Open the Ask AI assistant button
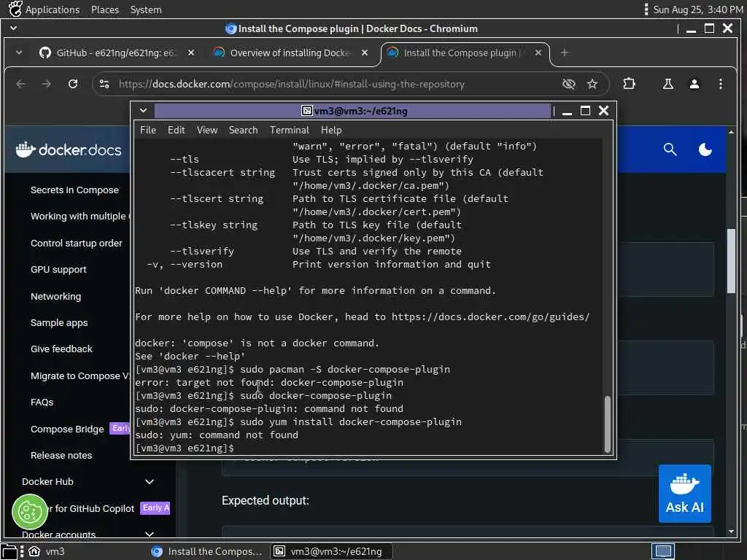Viewport: 747px width, 560px height. (x=684, y=494)
